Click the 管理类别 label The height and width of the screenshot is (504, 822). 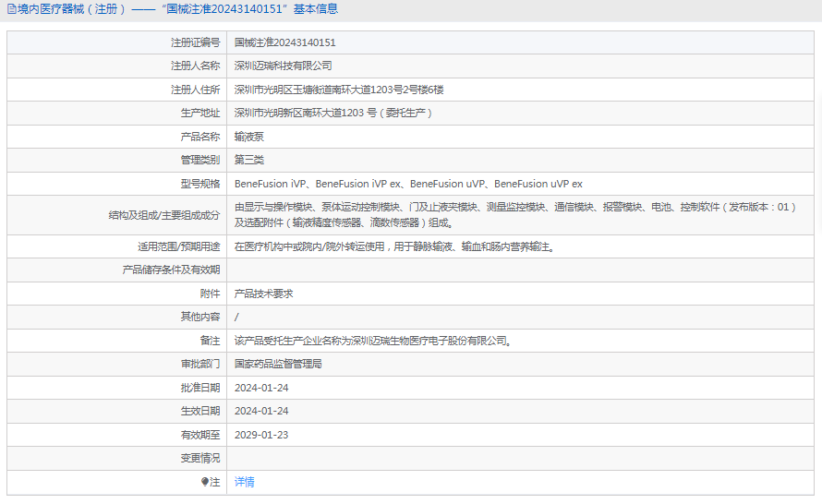(200, 160)
